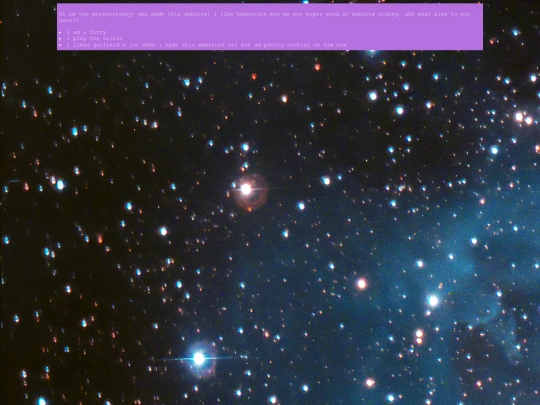Screen dimensions: 540x405
Task: Click the "i am a furry" bullet
Action: (86, 32)
